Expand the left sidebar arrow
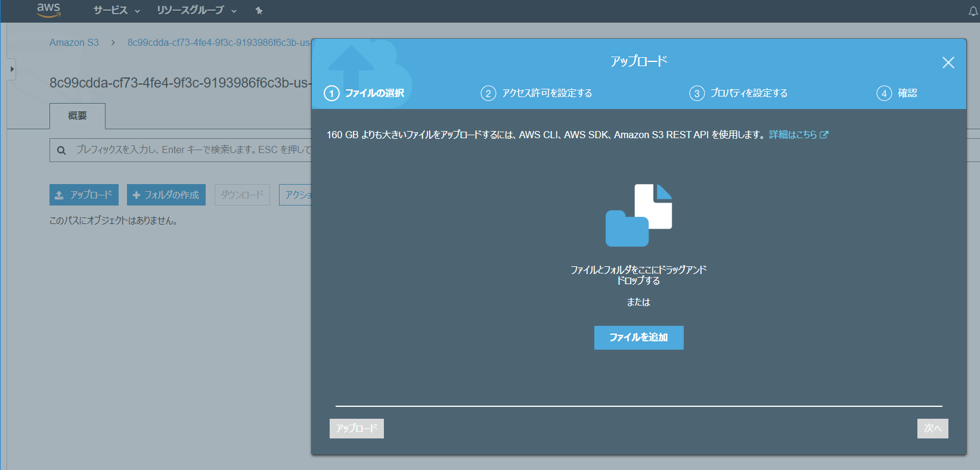This screenshot has width=980, height=470. pos(11,69)
